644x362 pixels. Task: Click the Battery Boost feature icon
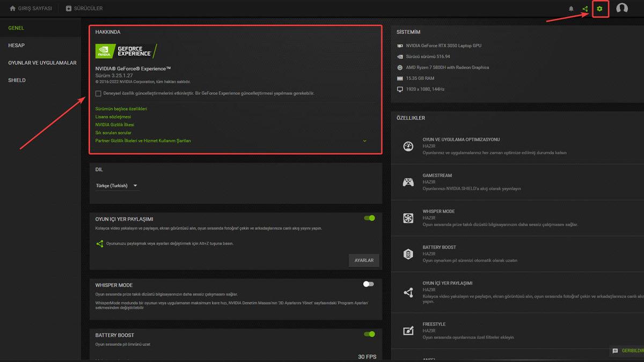[x=408, y=254]
